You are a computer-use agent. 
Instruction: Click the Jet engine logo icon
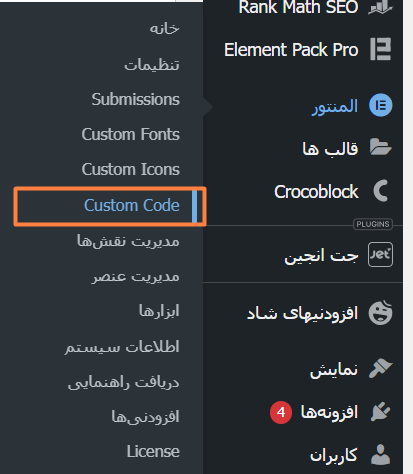click(380, 255)
